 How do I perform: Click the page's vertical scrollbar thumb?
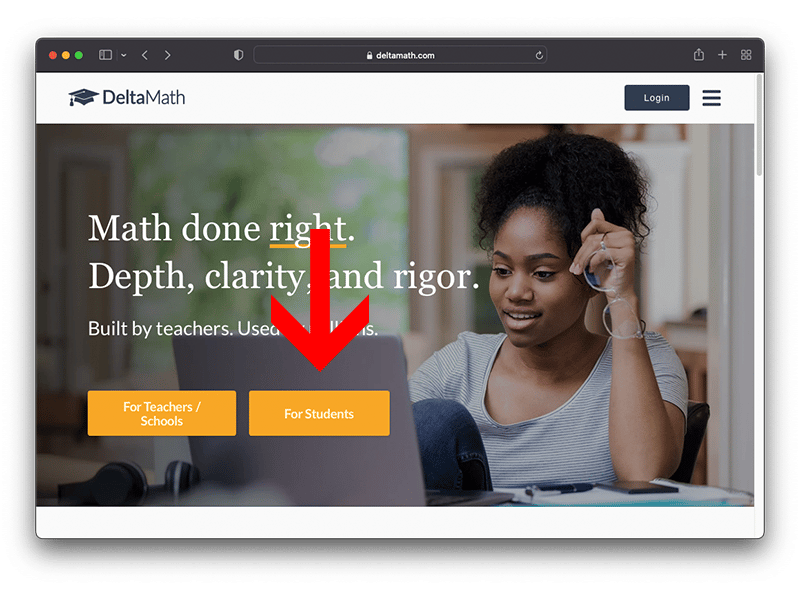coord(759,125)
